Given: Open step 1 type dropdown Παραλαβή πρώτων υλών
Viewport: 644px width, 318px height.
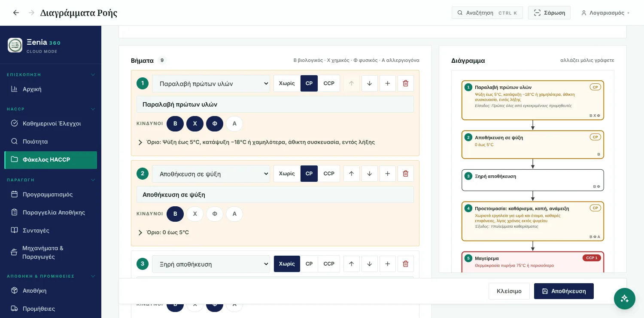Looking at the screenshot, I should [211, 83].
